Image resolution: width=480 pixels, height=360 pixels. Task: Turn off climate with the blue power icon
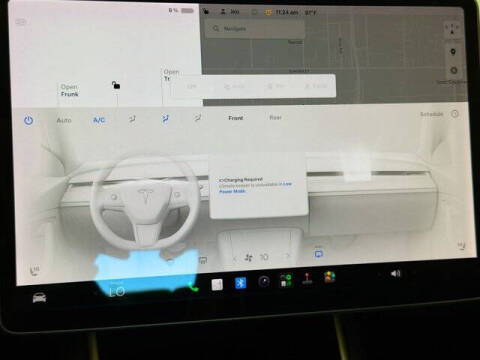click(x=29, y=120)
